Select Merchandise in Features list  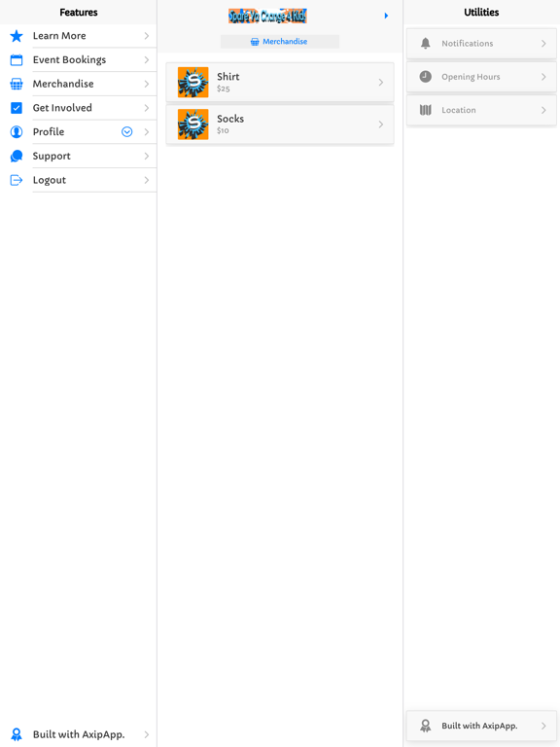tap(78, 84)
